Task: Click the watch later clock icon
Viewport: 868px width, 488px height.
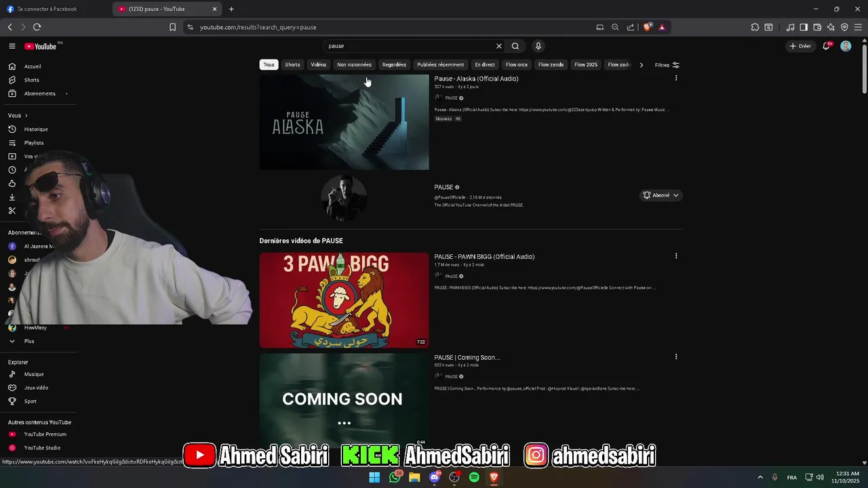Action: (x=12, y=170)
